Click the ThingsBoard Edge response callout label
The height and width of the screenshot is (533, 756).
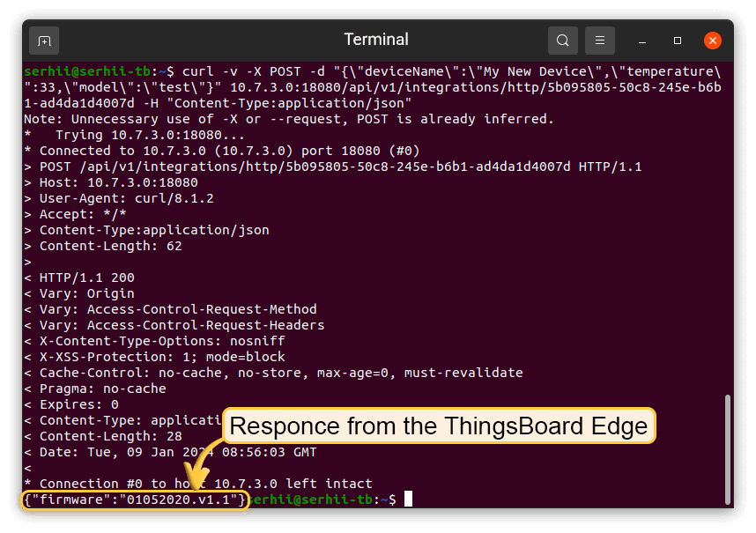pyautogui.click(x=439, y=426)
